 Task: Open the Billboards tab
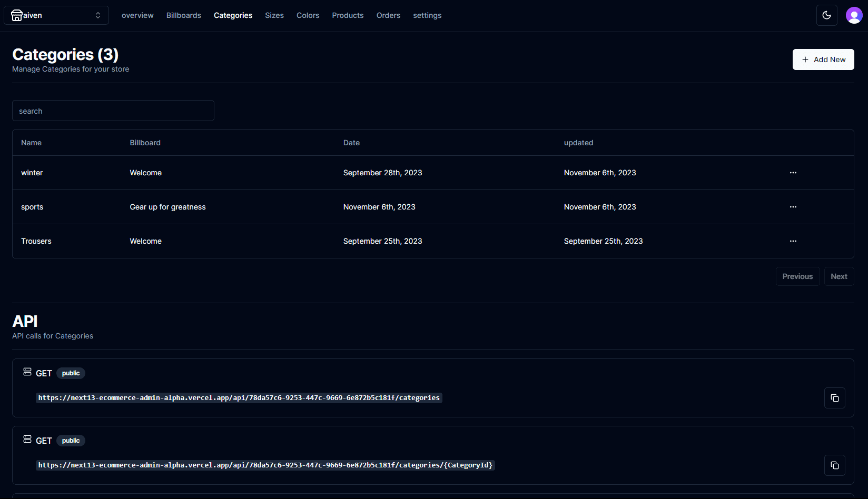[184, 15]
